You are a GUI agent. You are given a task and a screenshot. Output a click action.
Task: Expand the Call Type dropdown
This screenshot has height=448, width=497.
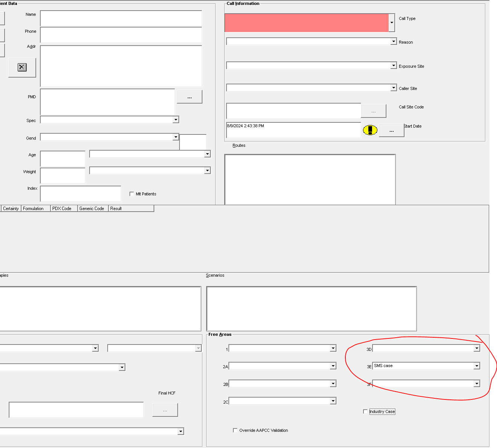(x=392, y=23)
